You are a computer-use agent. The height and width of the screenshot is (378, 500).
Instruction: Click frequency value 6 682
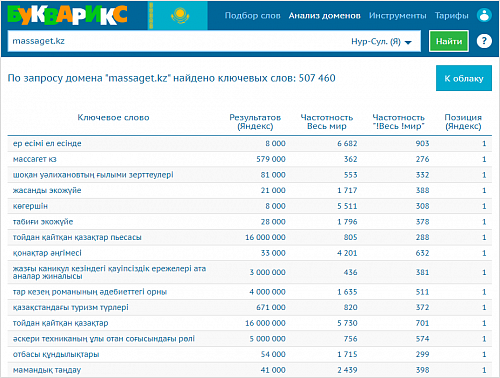click(x=347, y=143)
